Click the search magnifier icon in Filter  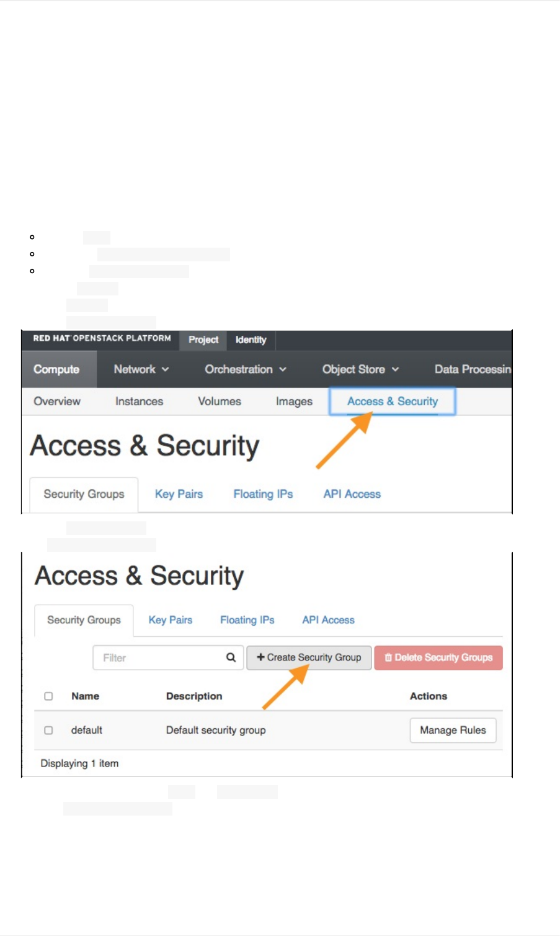[231, 657]
